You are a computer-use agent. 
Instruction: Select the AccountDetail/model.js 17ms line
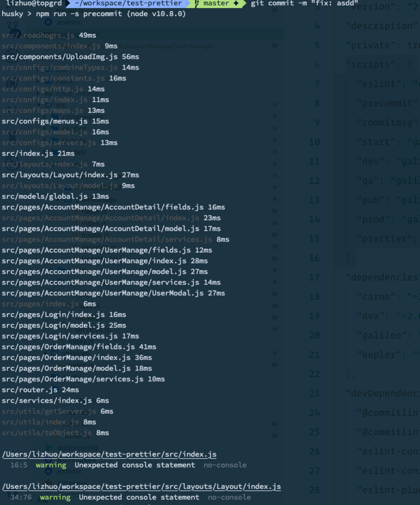click(111, 229)
